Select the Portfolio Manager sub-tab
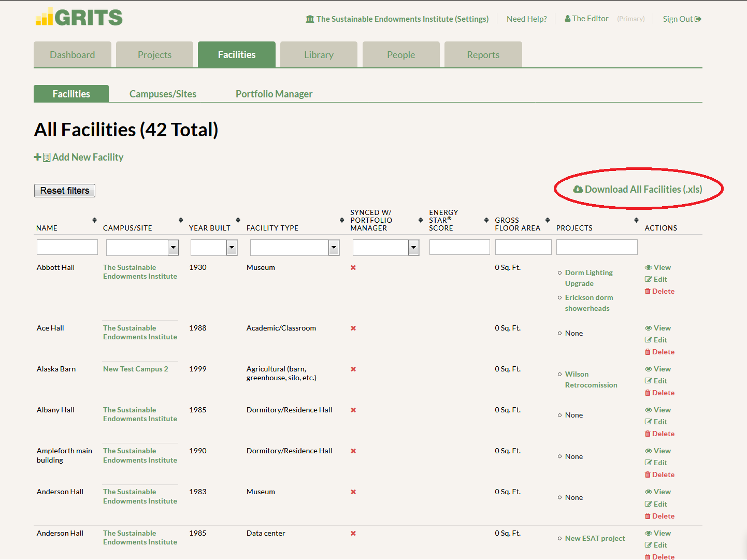 (274, 94)
